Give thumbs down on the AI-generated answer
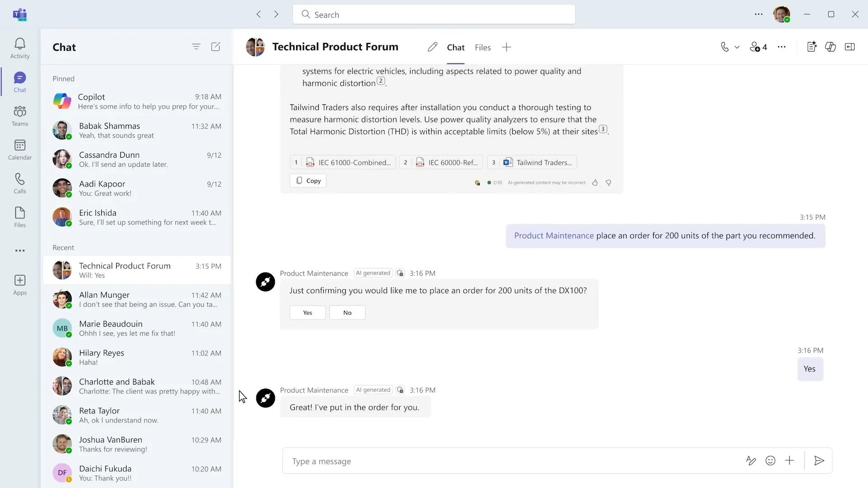The width and height of the screenshot is (868, 488). coord(609,183)
